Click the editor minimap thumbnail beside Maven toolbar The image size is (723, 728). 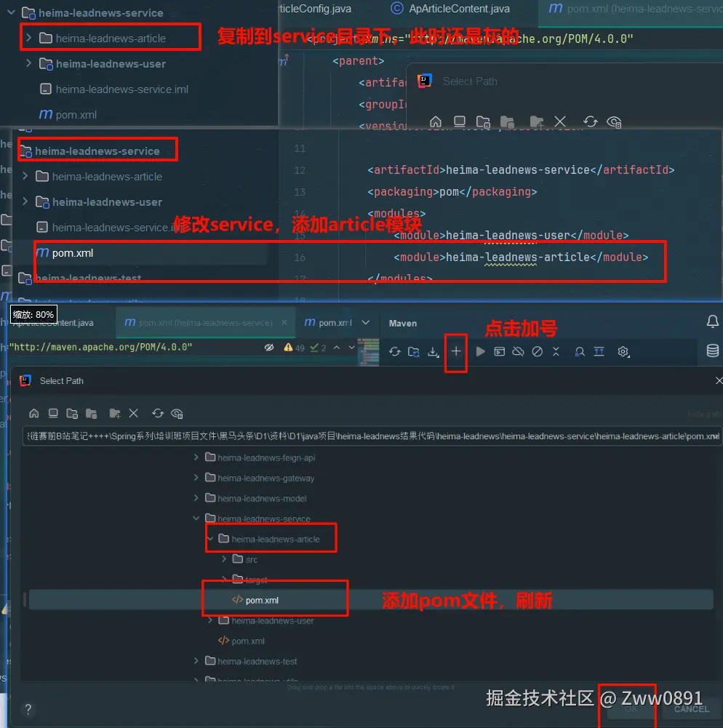point(369,351)
